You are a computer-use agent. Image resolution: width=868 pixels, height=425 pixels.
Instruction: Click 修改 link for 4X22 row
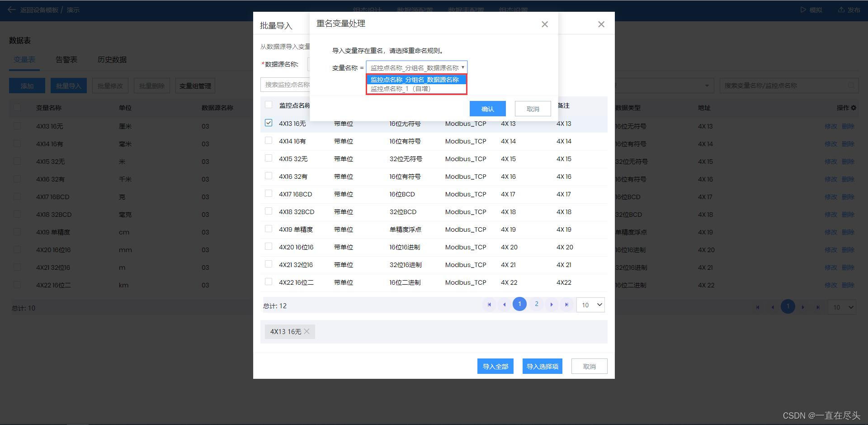[x=831, y=285]
